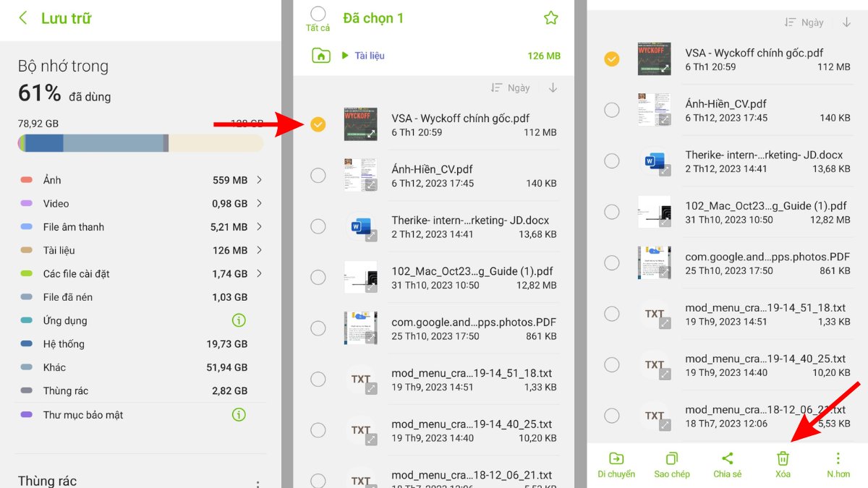Expand the Ảnh category chevron
Viewport: 868px width, 488px height.
click(259, 180)
